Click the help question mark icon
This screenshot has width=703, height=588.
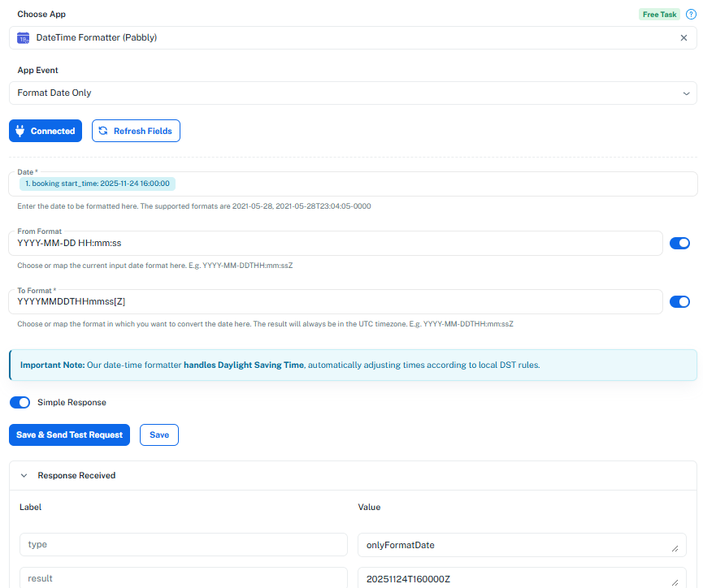pos(691,15)
